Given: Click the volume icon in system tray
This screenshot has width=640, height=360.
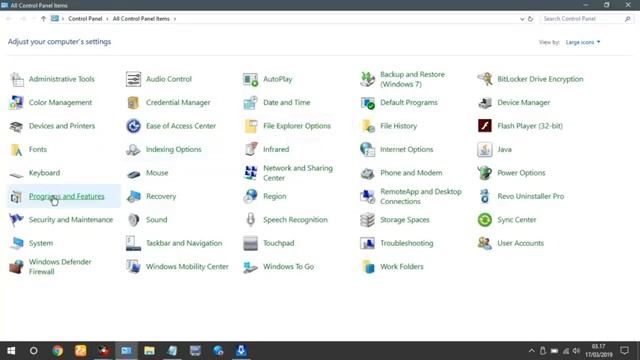Looking at the screenshot, I should coord(576,351).
